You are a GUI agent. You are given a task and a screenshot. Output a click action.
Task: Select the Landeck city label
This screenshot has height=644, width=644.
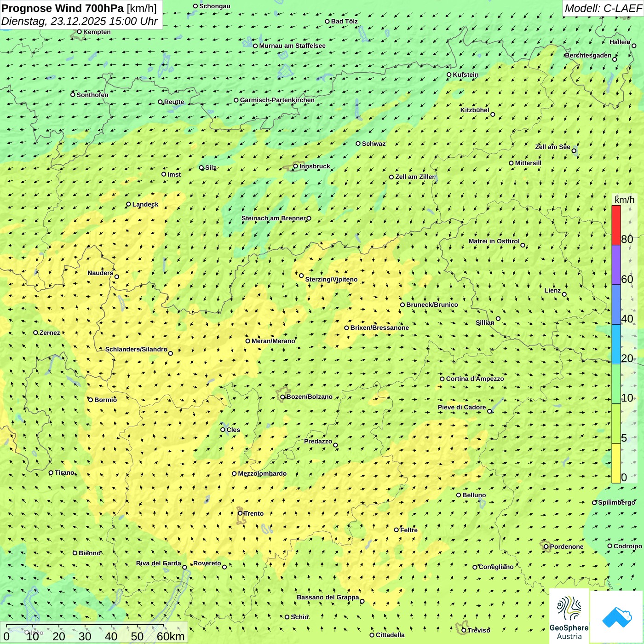(145, 204)
